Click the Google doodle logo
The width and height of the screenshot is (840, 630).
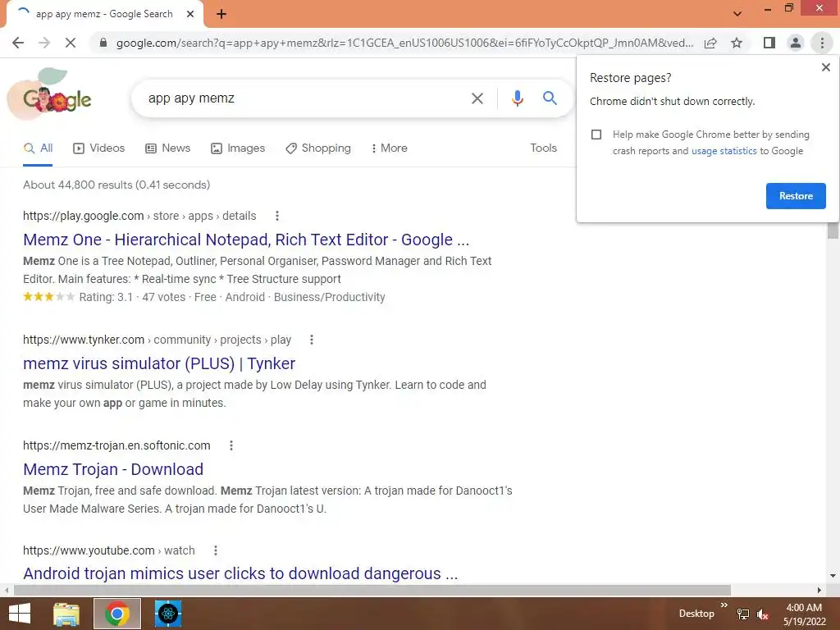(x=50, y=94)
